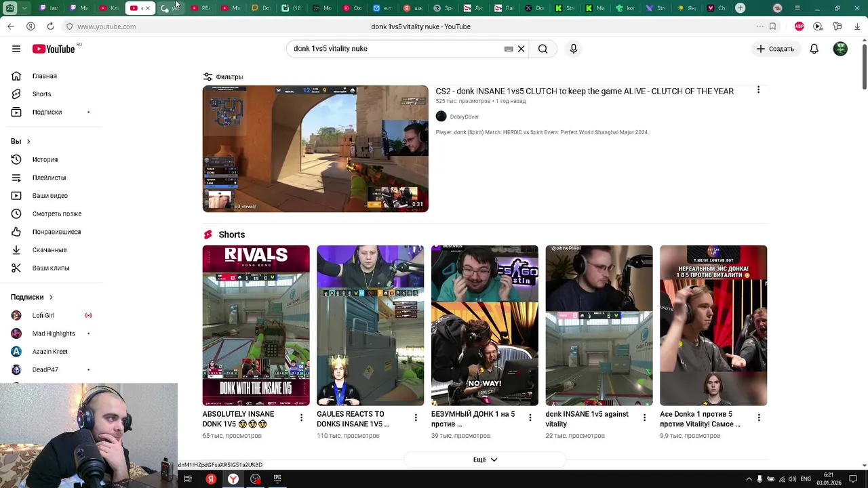Open the YouTube guide hamburger menu
The width and height of the screenshot is (868, 488).
pyautogui.click(x=16, y=49)
